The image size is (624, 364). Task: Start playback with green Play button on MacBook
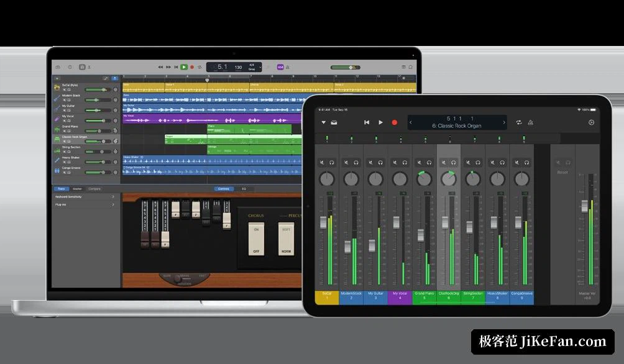[184, 67]
